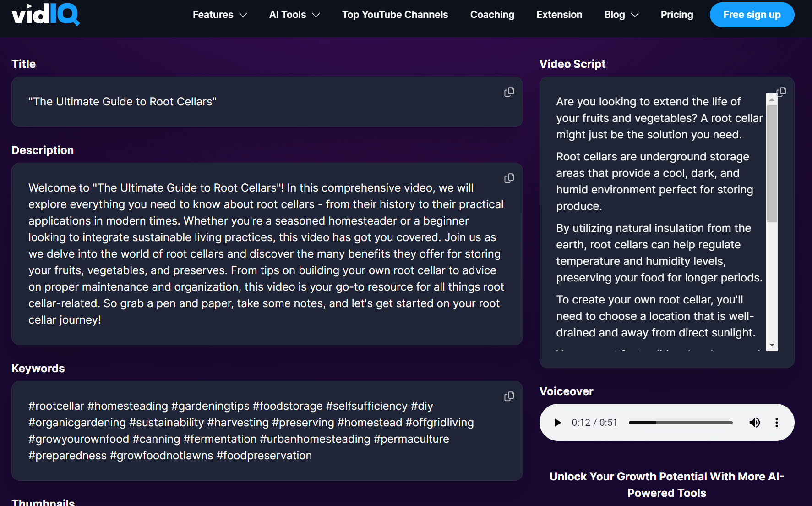Seek within the voiceover progress bar
812x506 pixels.
[681, 422]
